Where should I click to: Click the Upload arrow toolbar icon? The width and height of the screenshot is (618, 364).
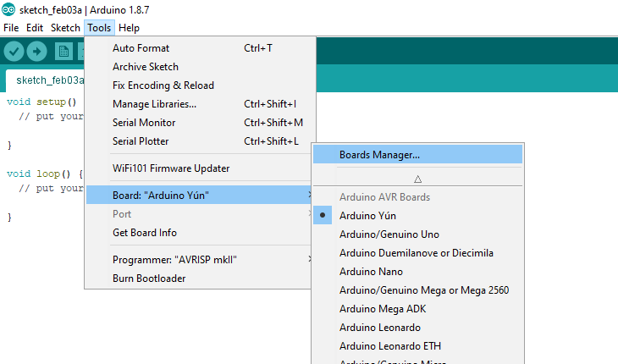(36, 51)
